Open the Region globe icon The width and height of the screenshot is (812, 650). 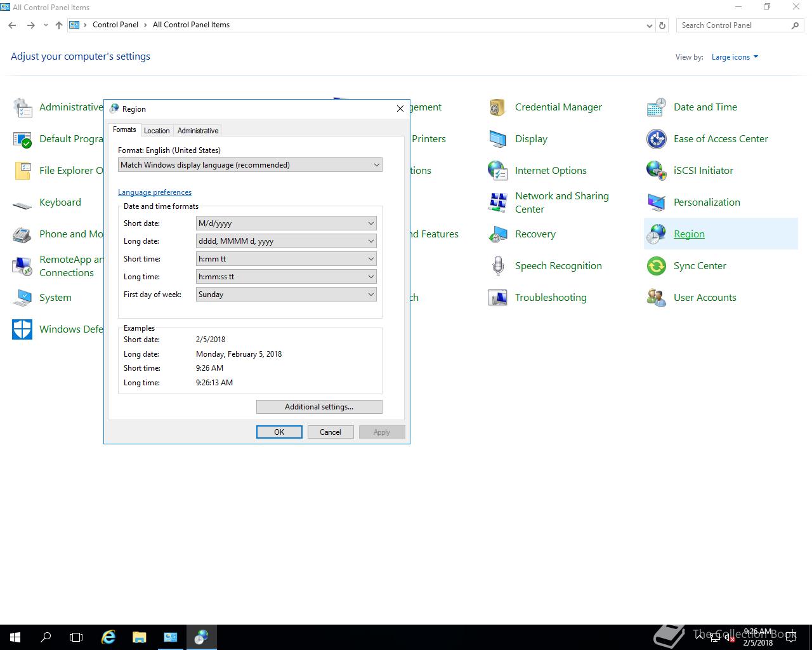[x=657, y=234]
